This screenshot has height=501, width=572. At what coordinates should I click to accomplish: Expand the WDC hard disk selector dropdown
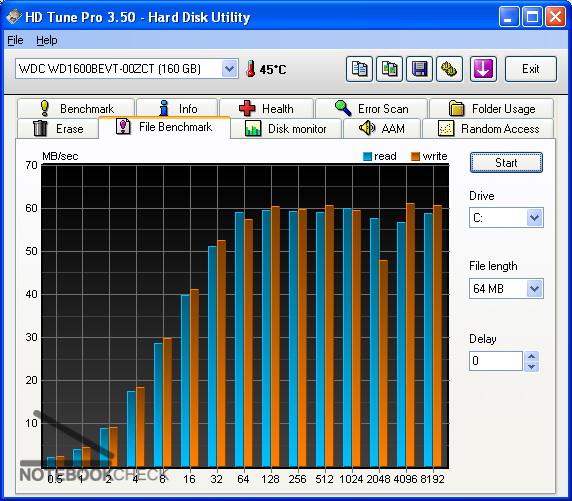click(x=229, y=69)
